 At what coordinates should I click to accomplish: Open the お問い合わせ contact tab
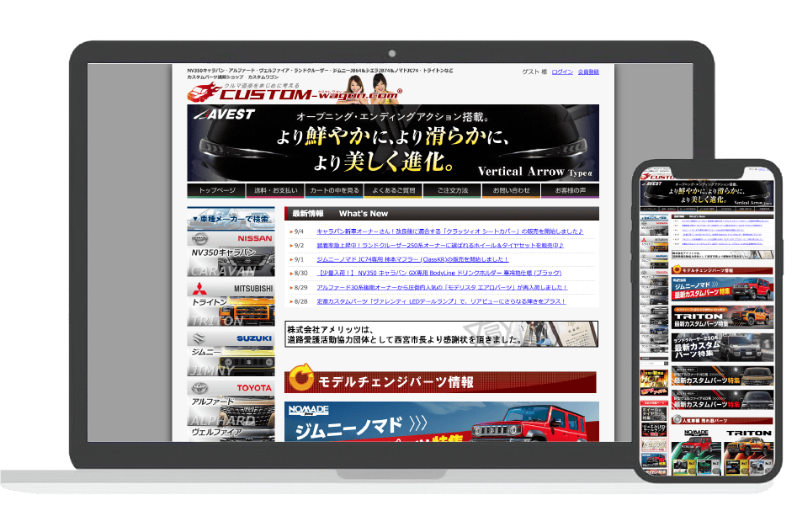point(511,191)
